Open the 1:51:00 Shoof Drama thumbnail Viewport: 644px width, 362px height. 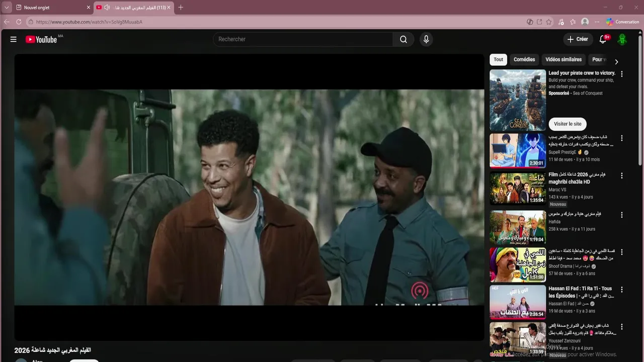[518, 264]
